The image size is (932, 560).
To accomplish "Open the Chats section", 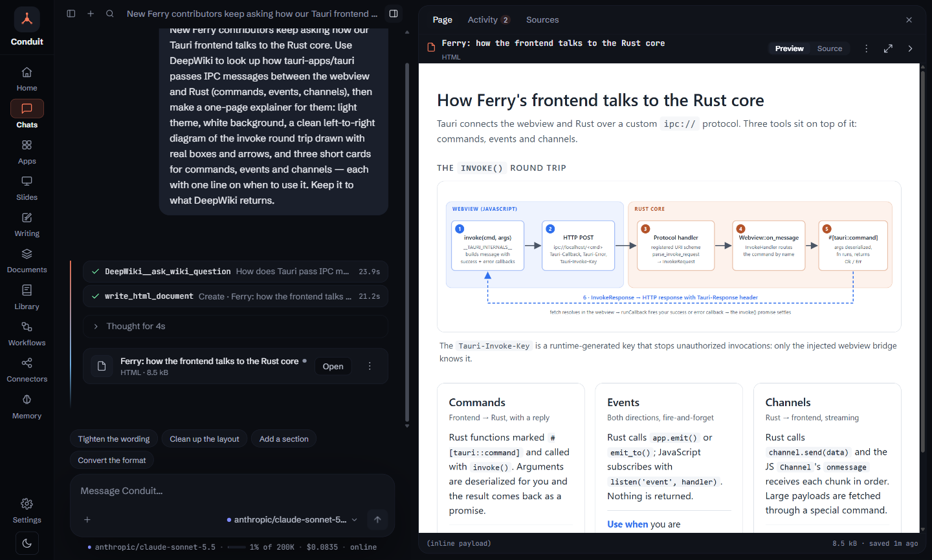I will coord(27,115).
